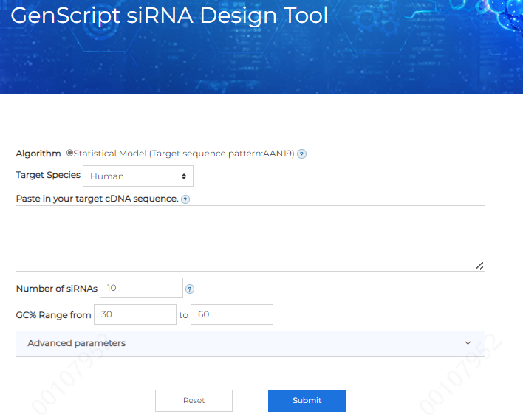This screenshot has width=523, height=420.
Task: Click the Algorithm label text
Action: tap(38, 154)
